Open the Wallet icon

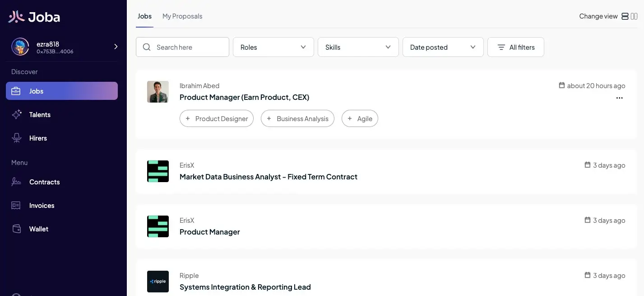(x=16, y=229)
